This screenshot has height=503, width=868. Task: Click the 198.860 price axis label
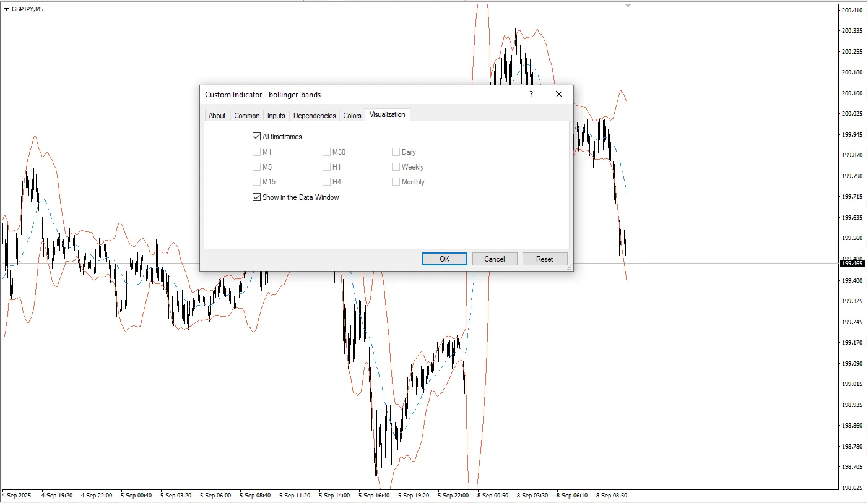click(x=853, y=426)
